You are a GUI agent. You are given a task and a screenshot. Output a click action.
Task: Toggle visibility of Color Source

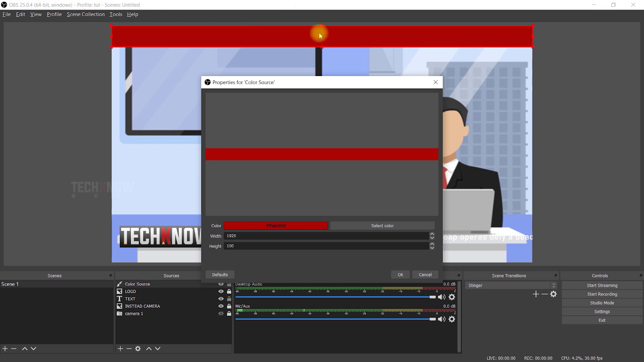(221, 284)
